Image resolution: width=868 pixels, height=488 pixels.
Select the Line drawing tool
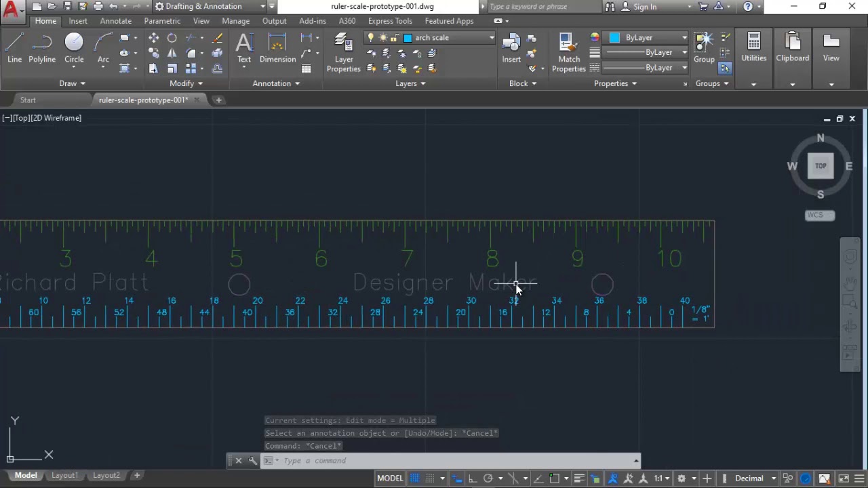click(x=14, y=49)
